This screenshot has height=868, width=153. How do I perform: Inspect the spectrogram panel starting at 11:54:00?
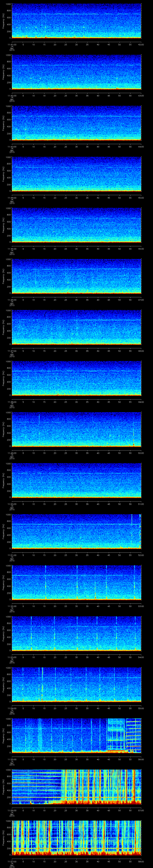click(77, 685)
